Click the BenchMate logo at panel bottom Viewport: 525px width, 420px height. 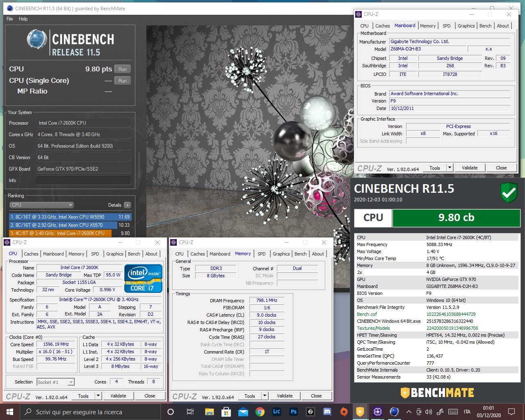pyautogui.click(x=437, y=393)
